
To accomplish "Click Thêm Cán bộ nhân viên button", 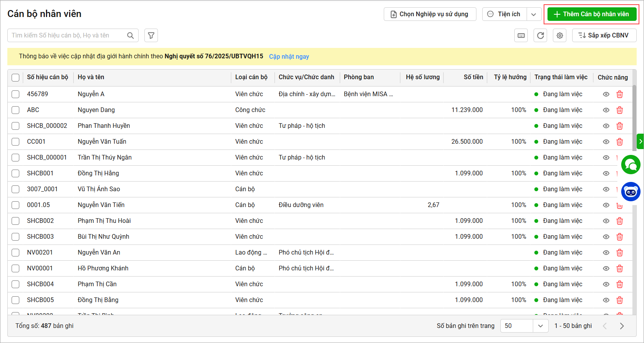I will (591, 14).
